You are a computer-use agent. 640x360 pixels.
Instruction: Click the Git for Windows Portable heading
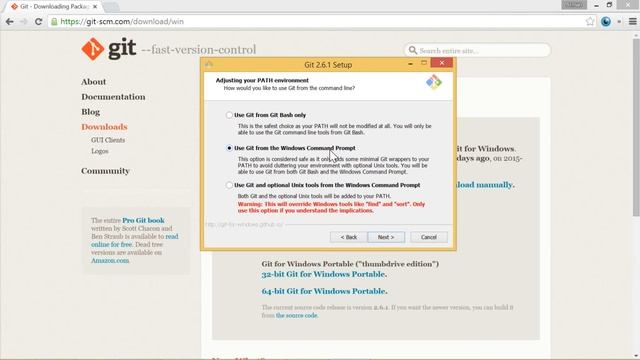point(350,264)
